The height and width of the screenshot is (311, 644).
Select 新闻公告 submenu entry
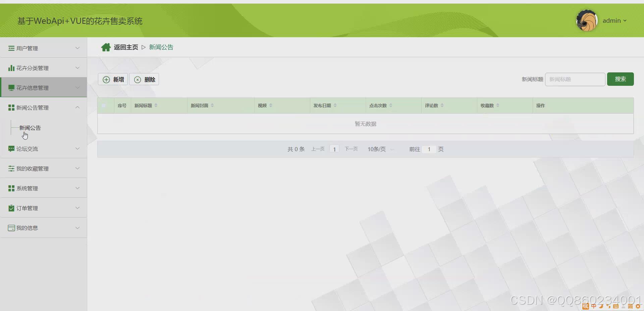pos(30,128)
